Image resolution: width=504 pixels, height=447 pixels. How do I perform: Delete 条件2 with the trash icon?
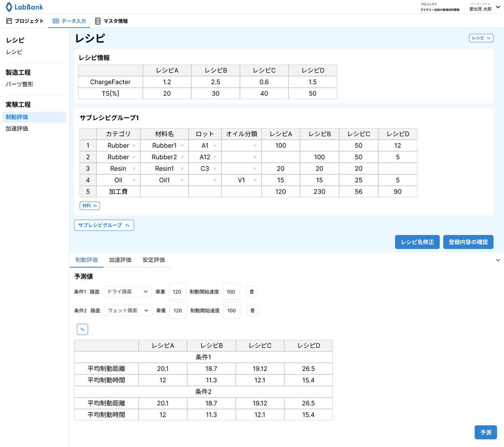(252, 310)
